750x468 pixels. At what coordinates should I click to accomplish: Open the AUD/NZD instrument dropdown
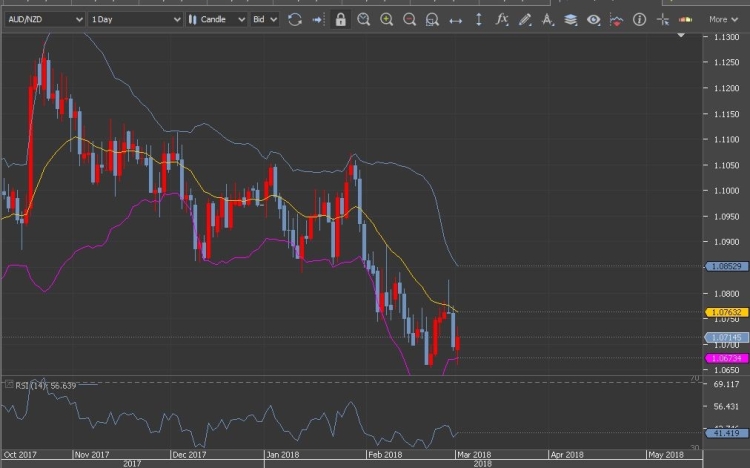tap(42, 19)
